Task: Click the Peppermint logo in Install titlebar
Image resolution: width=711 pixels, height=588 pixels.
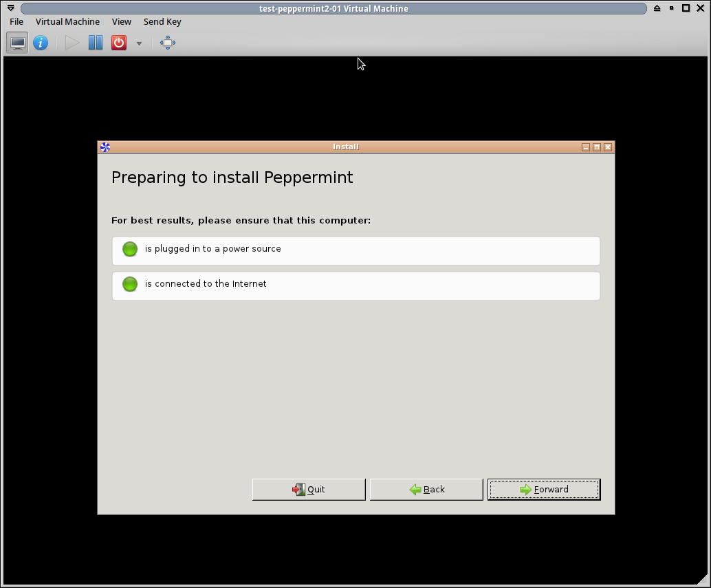Action: pos(105,147)
